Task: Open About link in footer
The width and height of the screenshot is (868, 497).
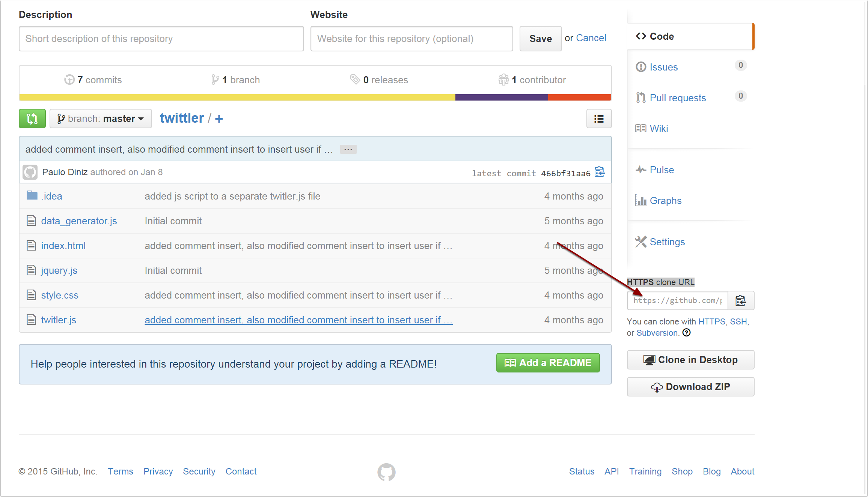Action: tap(742, 471)
